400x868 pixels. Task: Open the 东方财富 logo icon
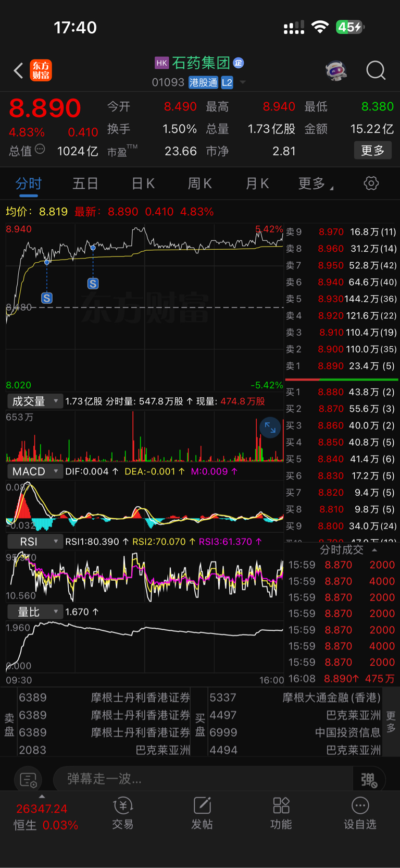pyautogui.click(x=41, y=70)
